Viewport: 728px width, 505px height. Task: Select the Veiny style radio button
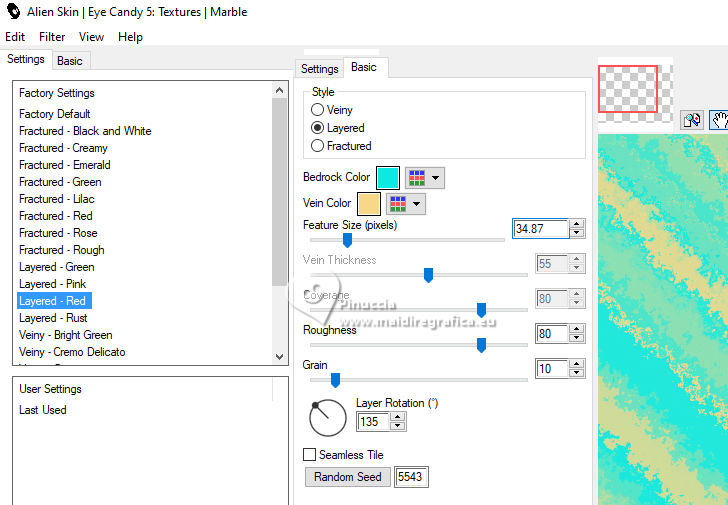coord(317,110)
